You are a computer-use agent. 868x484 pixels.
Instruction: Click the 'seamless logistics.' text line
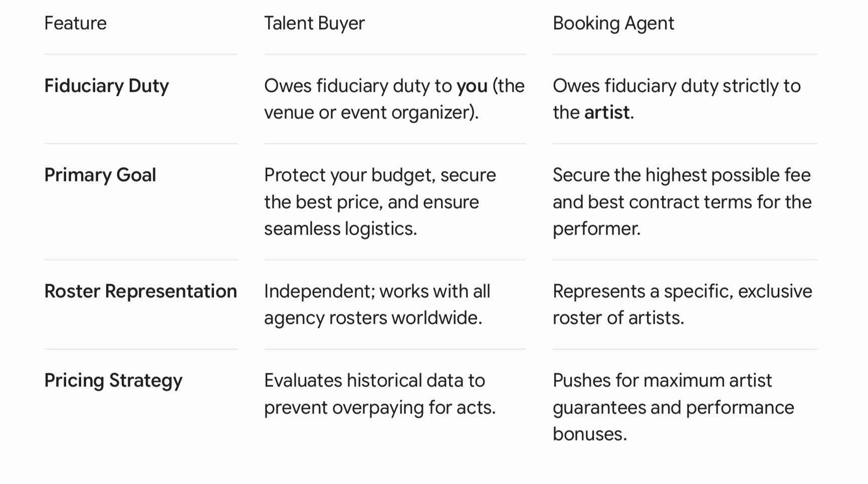pos(340,228)
